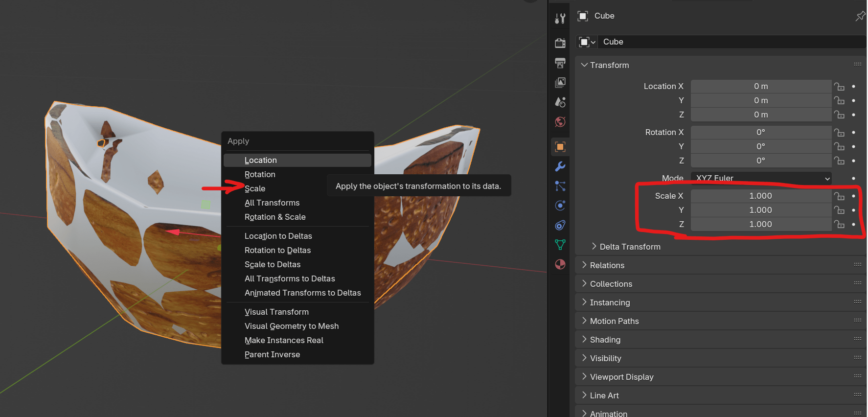
Task: Open the object datablock browse dropdown
Action: (x=587, y=42)
